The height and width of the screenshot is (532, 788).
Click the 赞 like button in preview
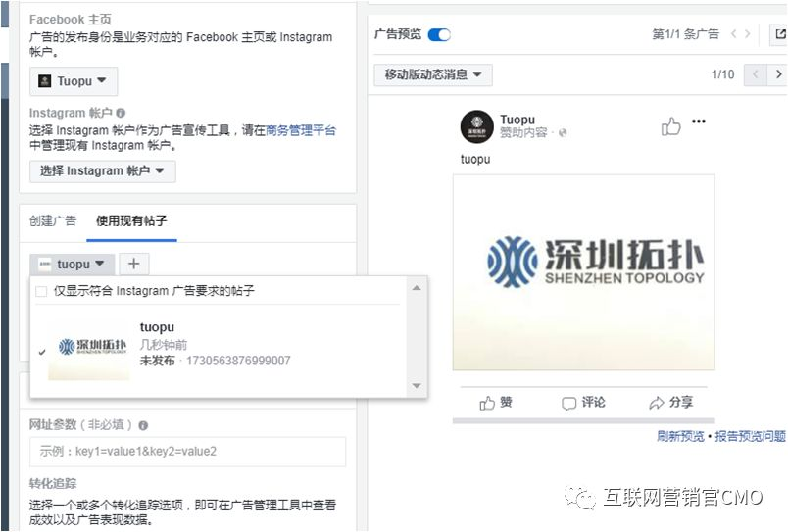pos(496,403)
